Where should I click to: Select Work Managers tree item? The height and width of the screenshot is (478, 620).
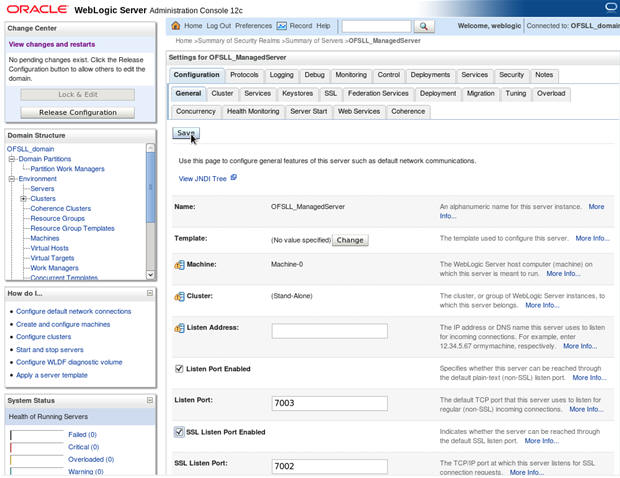(54, 268)
